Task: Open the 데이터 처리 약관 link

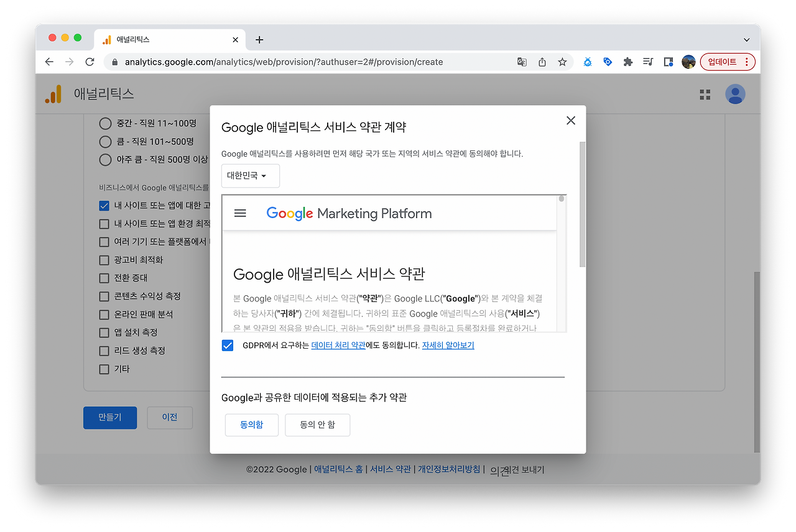Action: coord(338,346)
